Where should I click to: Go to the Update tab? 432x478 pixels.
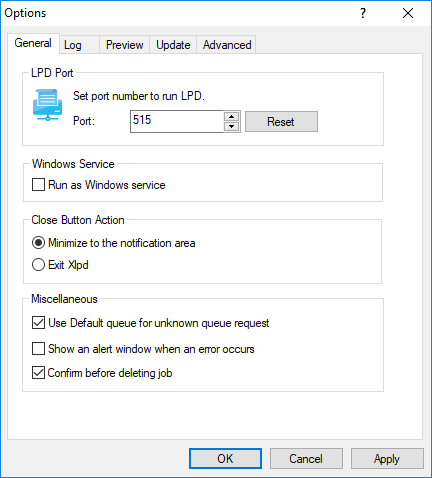click(173, 45)
